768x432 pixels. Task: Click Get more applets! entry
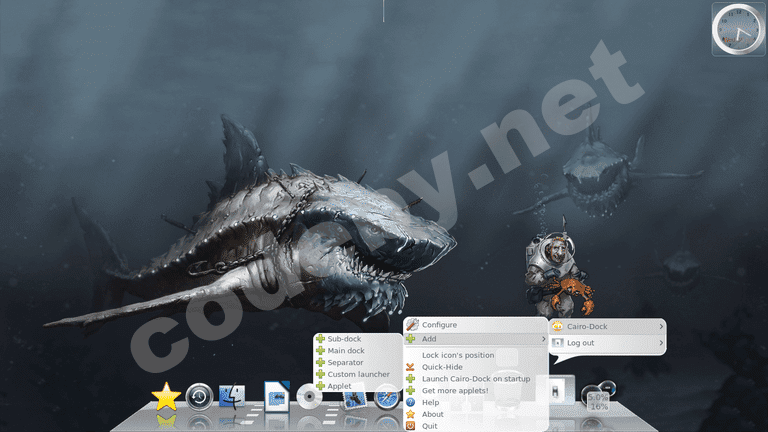(454, 390)
